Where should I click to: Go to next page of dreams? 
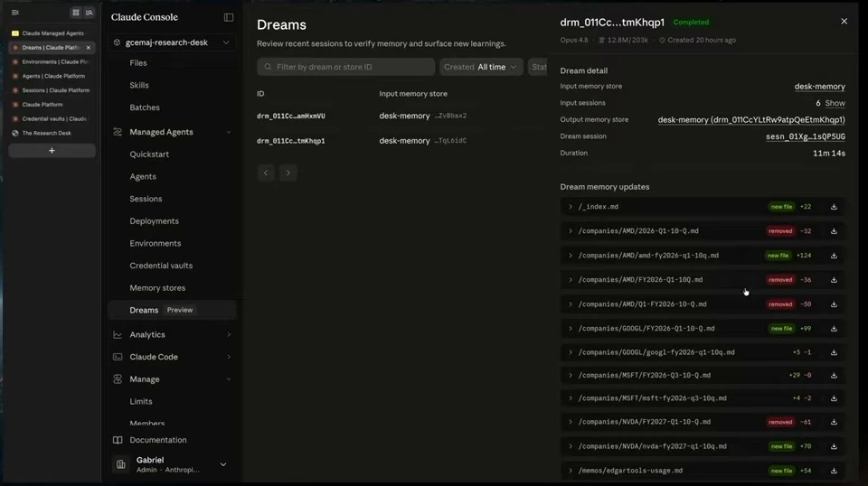click(x=288, y=173)
